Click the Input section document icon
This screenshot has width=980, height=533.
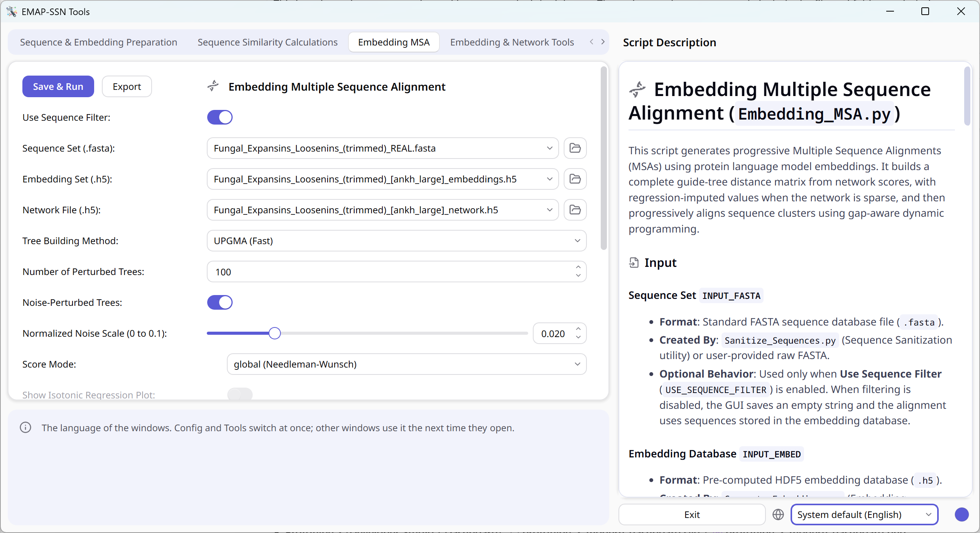click(x=634, y=263)
